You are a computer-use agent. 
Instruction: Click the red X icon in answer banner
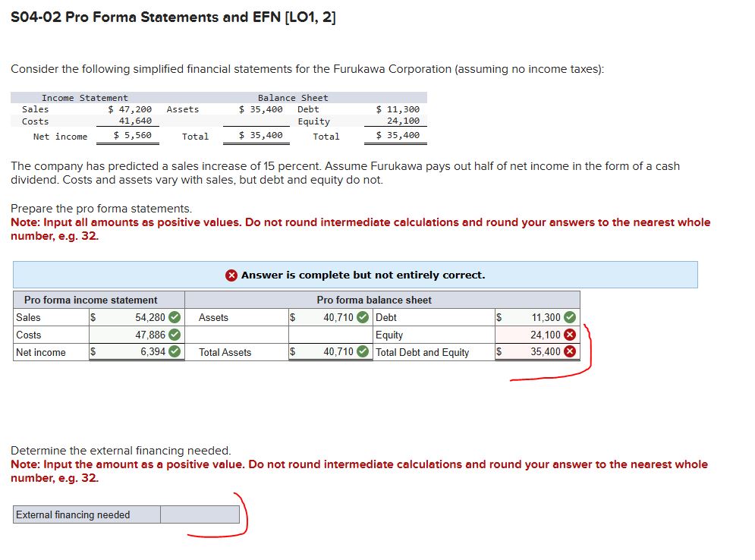231,275
